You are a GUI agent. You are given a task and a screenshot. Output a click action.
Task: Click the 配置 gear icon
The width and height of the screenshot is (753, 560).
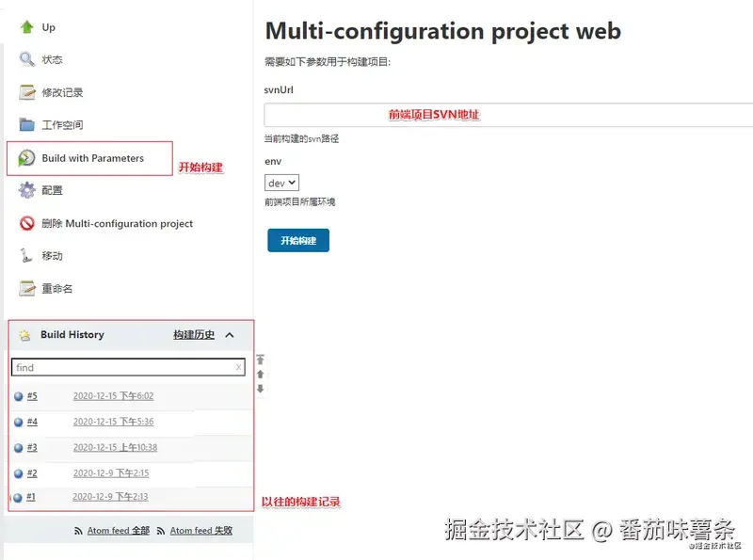pyautogui.click(x=27, y=190)
